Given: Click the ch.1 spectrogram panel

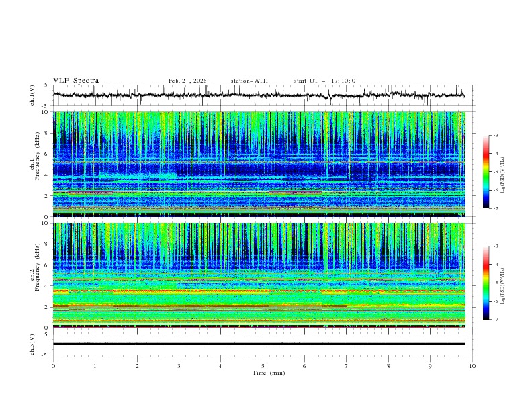Looking at the screenshot, I should [x=259, y=164].
